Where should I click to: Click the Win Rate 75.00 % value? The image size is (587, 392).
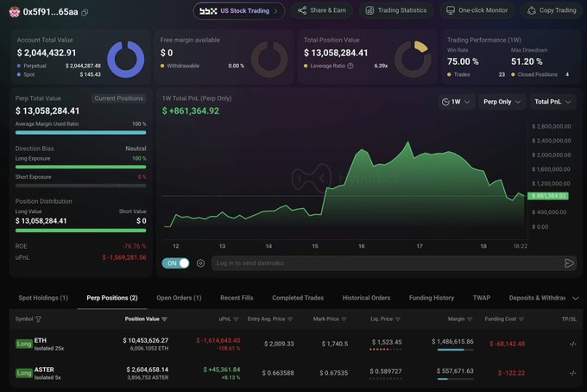(x=463, y=61)
